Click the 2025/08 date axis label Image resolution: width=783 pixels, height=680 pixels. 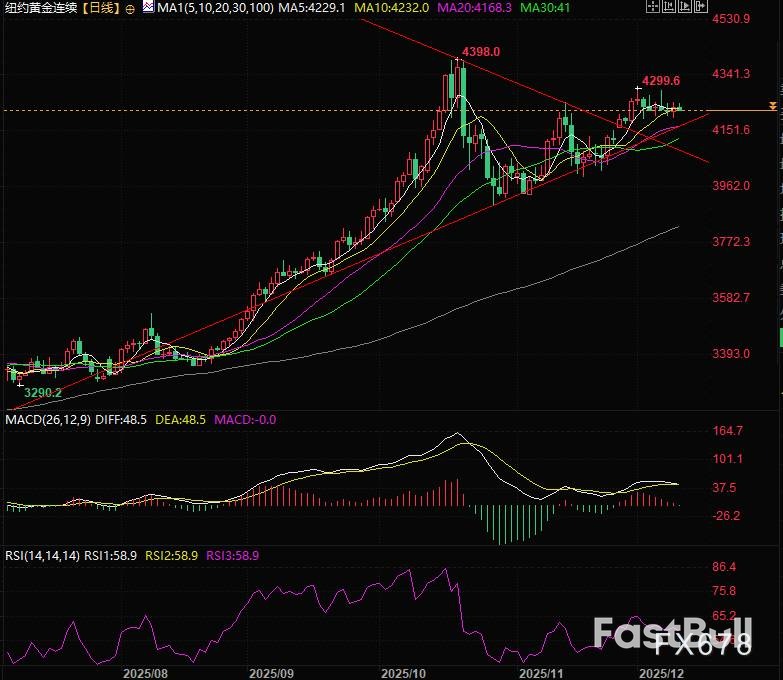[143, 673]
